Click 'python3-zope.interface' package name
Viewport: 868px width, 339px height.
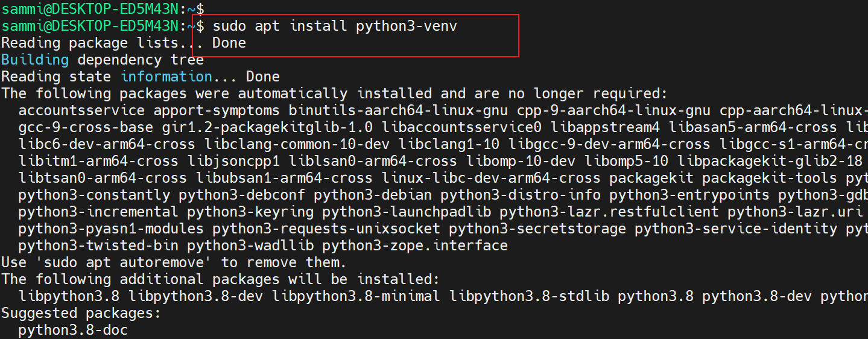[x=415, y=246]
